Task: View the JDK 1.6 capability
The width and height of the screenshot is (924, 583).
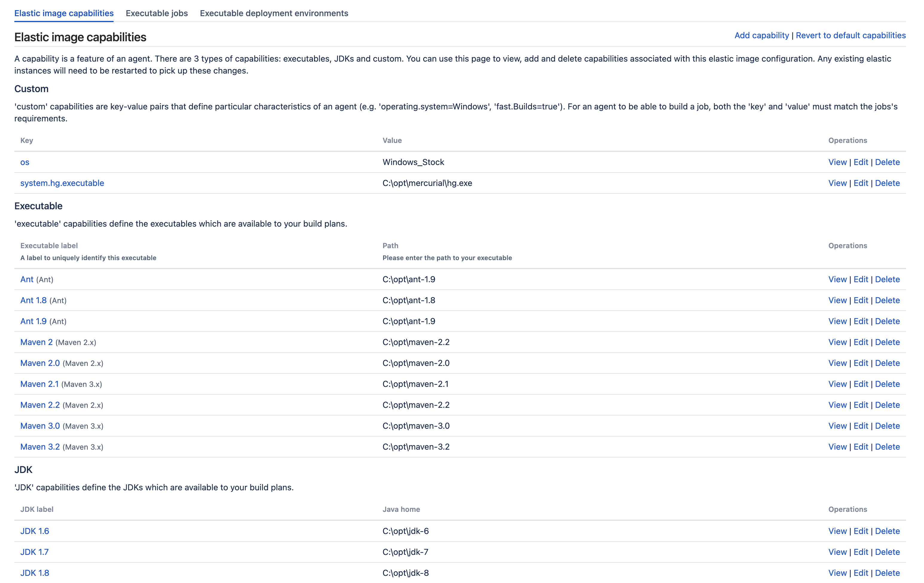Action: coord(837,531)
